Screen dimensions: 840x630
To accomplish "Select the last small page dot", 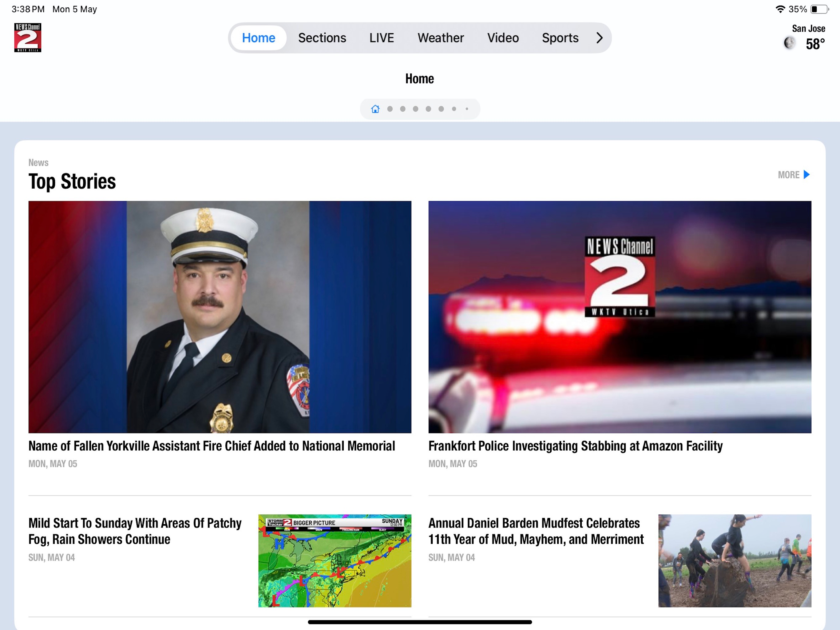I will [467, 109].
